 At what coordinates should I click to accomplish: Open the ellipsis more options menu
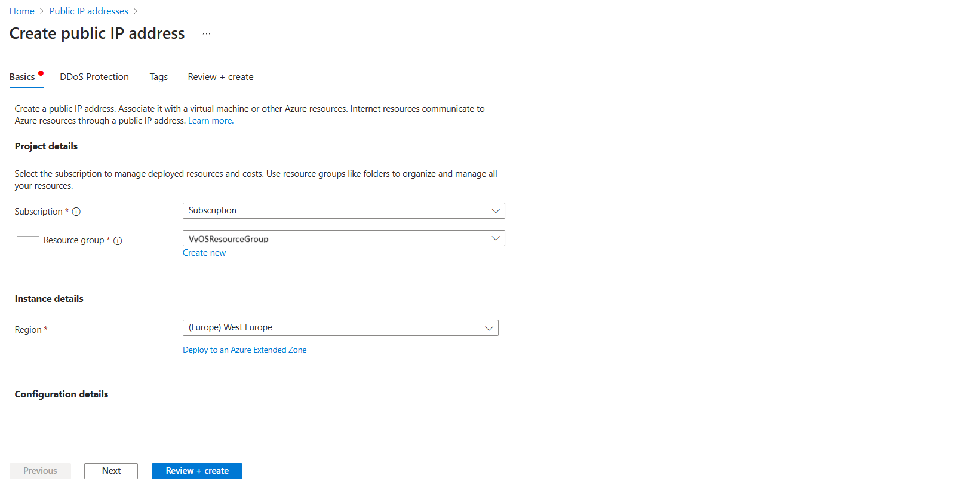(206, 34)
